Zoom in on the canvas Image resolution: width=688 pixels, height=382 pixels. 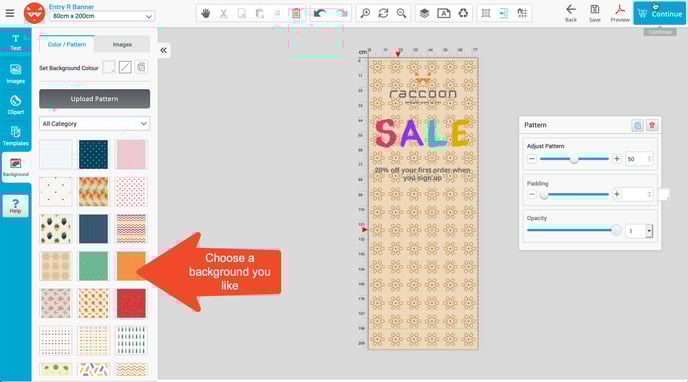365,14
